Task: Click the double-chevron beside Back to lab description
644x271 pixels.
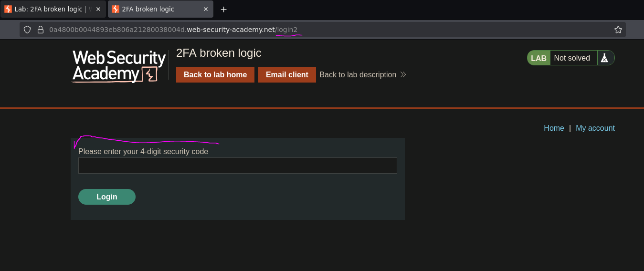Action: 403,74
